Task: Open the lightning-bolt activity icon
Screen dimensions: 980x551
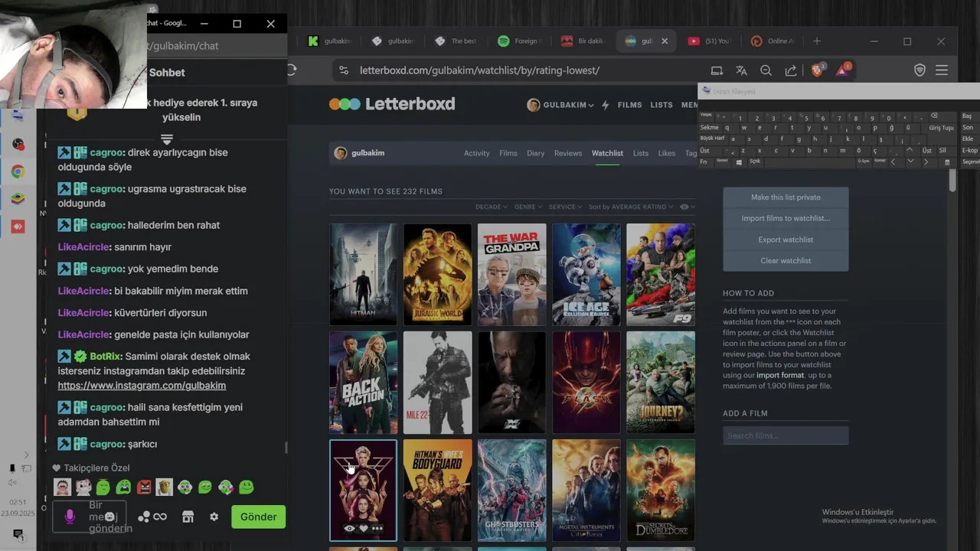Action: click(x=606, y=105)
